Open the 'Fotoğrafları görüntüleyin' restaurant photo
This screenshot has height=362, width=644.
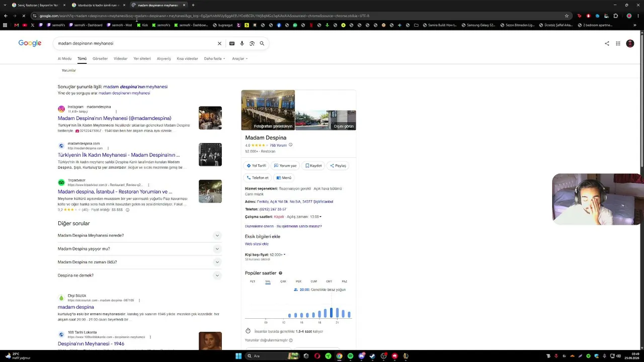268,110
